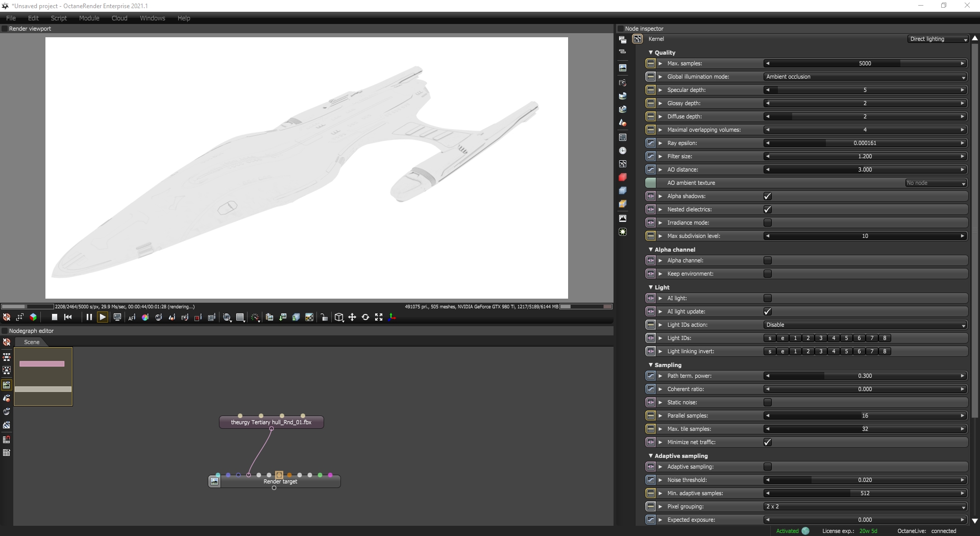
Task: Open the Global illumination mode dropdown
Action: click(865, 77)
